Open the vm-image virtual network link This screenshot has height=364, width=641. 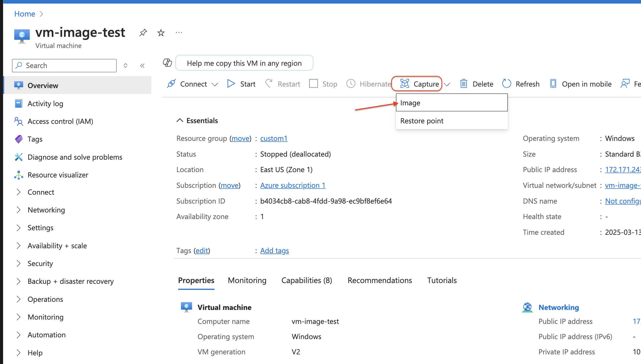tap(623, 185)
